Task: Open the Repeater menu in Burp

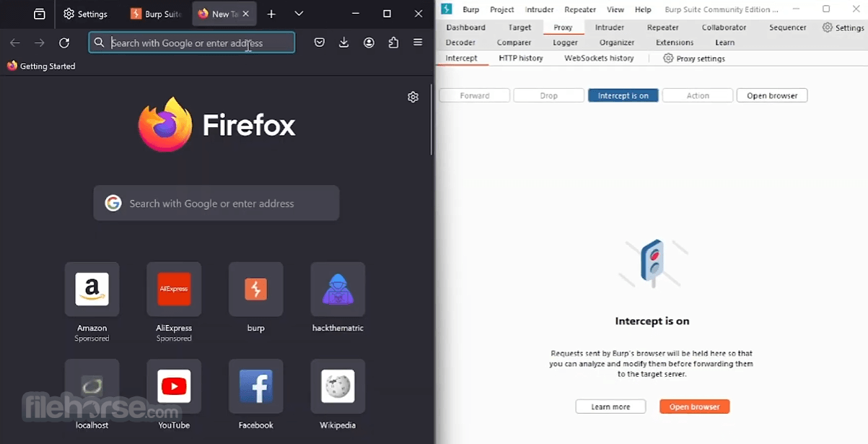Action: click(580, 9)
